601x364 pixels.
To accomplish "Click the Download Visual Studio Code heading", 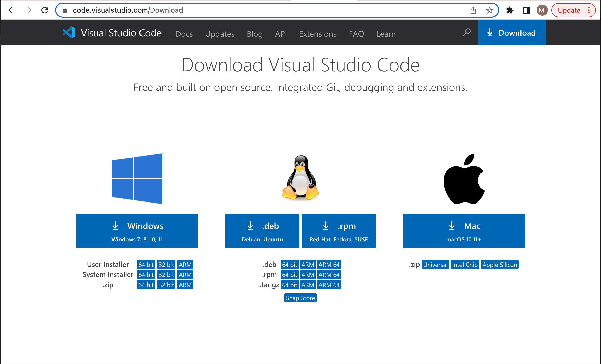I will pyautogui.click(x=300, y=65).
